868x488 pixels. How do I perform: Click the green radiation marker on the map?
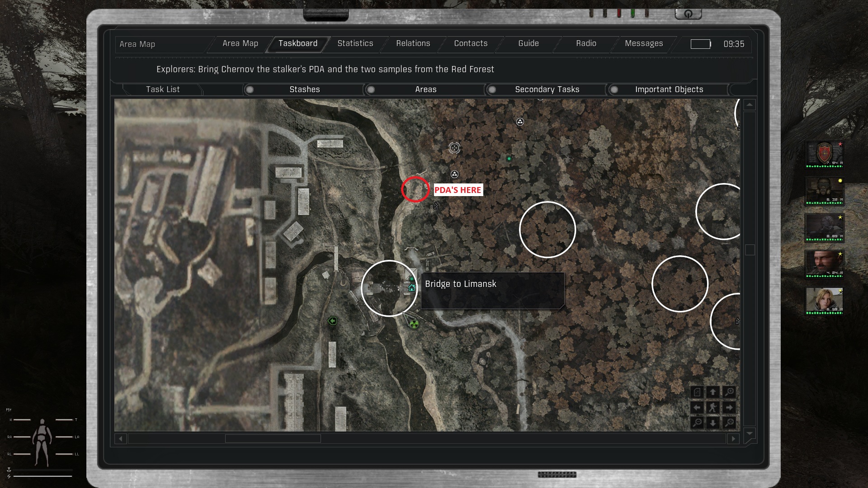click(x=413, y=324)
